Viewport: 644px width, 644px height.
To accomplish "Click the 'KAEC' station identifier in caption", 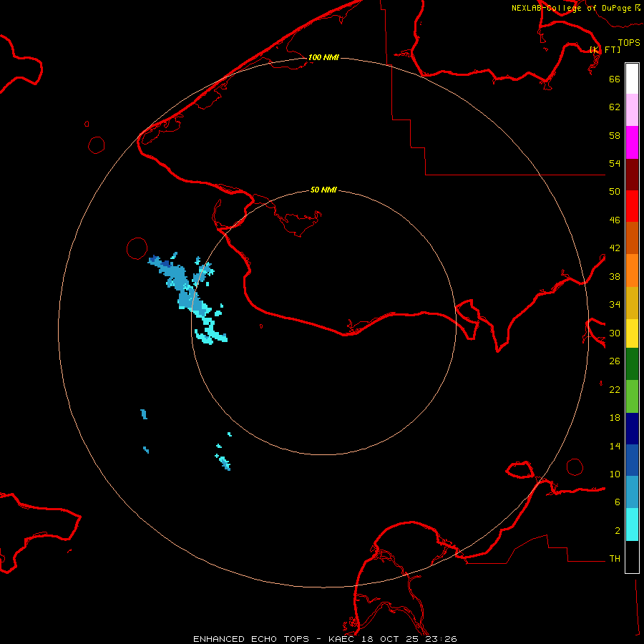I will point(341,639).
